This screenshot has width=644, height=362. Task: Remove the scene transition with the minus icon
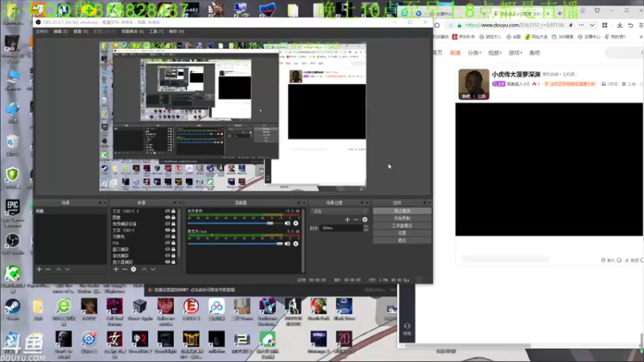pos(356,220)
